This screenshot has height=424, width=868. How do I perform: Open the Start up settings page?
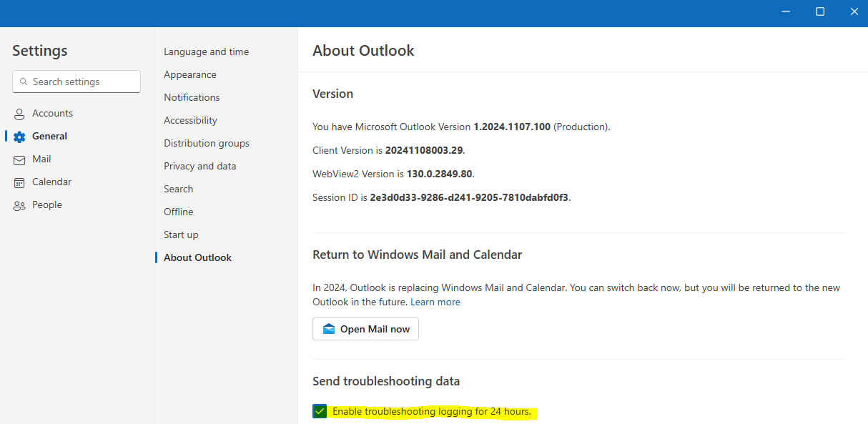pyautogui.click(x=181, y=235)
